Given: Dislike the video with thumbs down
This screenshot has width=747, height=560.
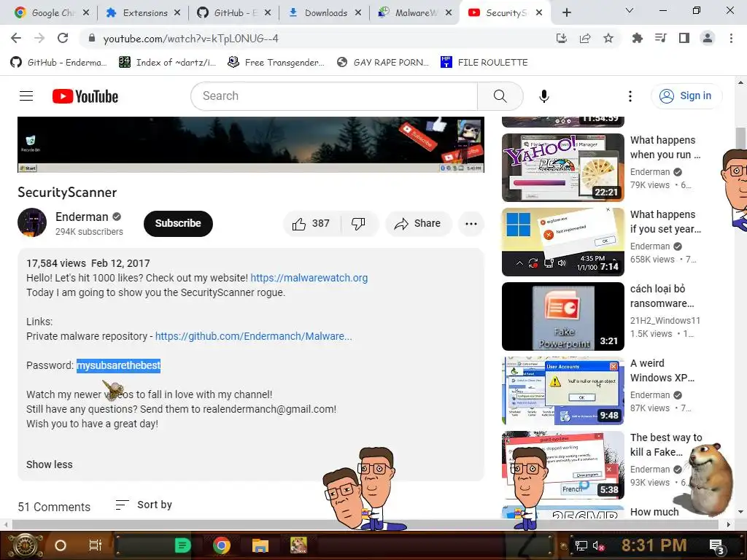Looking at the screenshot, I should (x=358, y=224).
